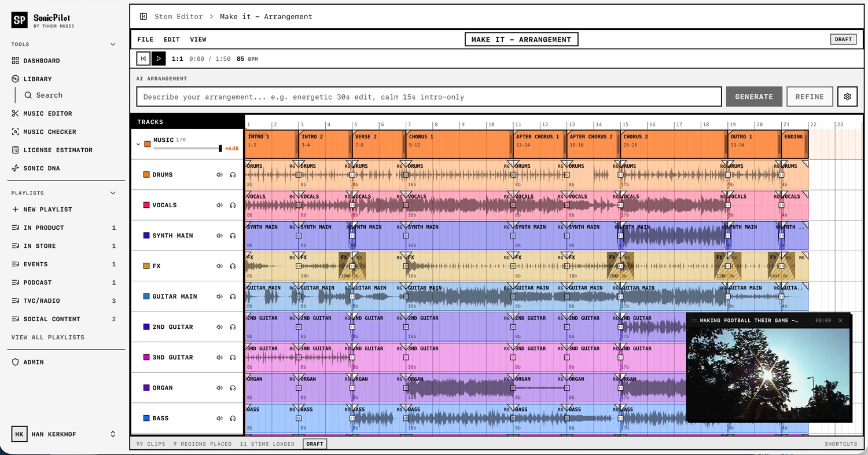Expand the Han Kerkhof account menu
The height and width of the screenshot is (455, 868).
click(x=113, y=434)
